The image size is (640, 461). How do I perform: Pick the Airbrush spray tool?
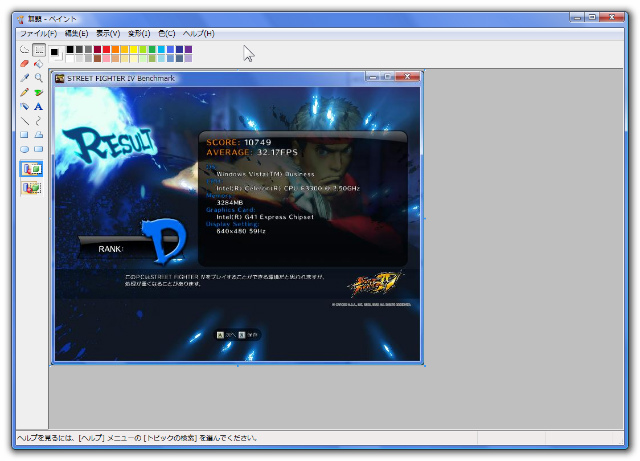point(24,107)
